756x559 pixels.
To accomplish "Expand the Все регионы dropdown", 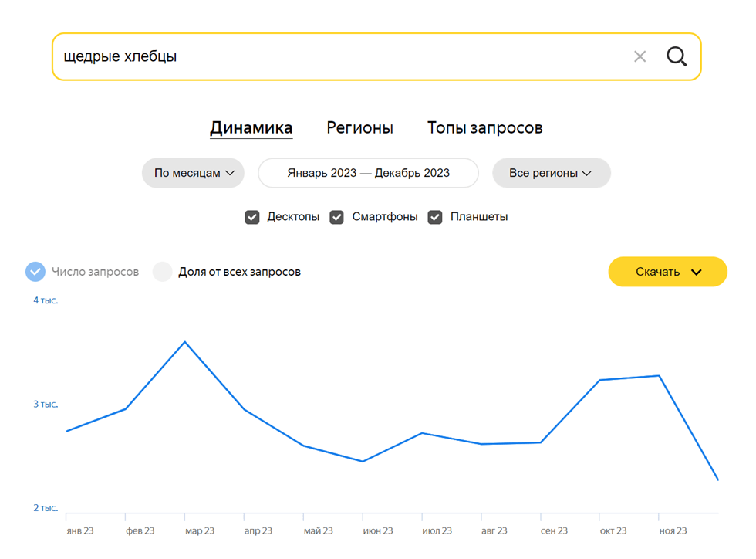I will tap(551, 173).
